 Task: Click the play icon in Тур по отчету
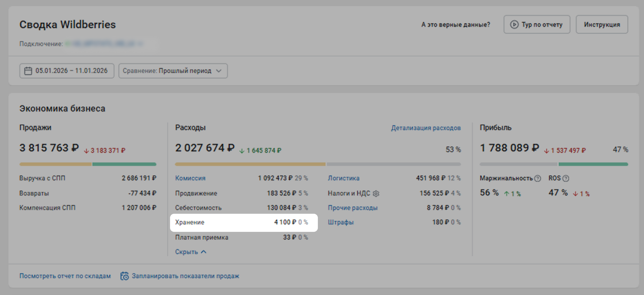514,25
